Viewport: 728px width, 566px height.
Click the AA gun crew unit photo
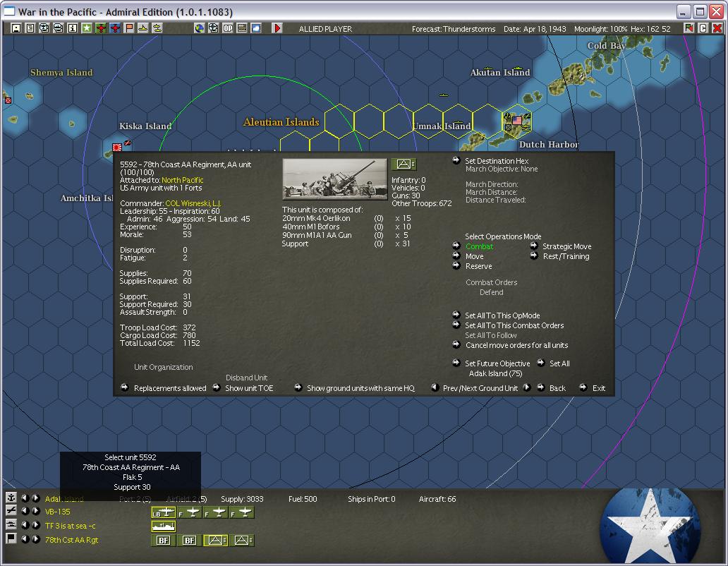(335, 179)
